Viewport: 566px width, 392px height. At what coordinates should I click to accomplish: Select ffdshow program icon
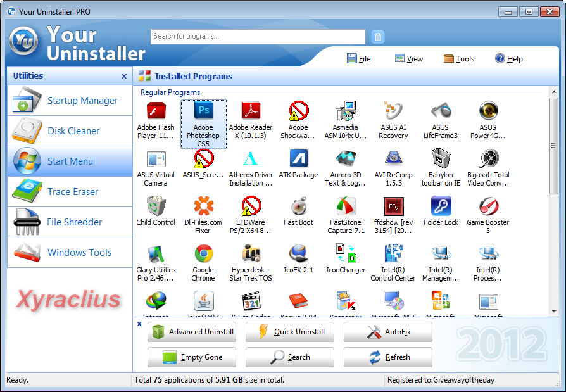[393, 206]
